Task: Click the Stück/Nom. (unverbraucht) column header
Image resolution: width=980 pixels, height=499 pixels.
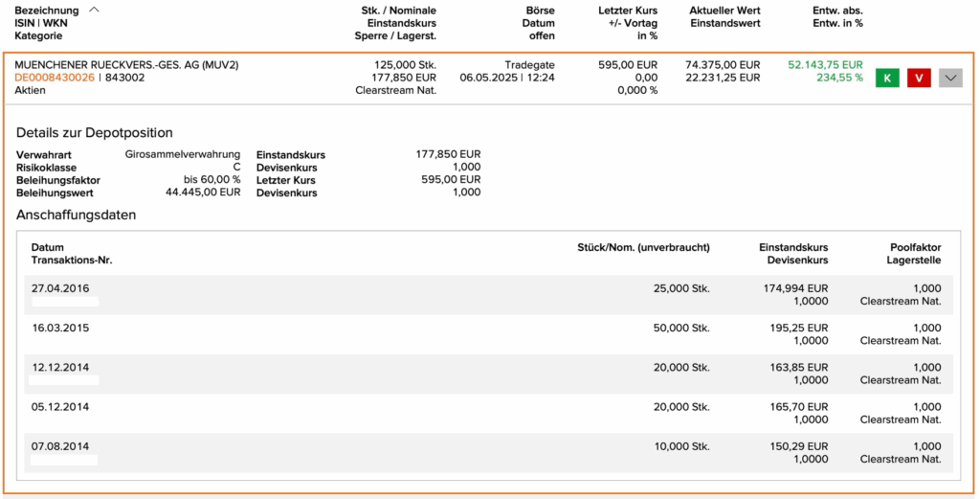Action: click(x=644, y=248)
